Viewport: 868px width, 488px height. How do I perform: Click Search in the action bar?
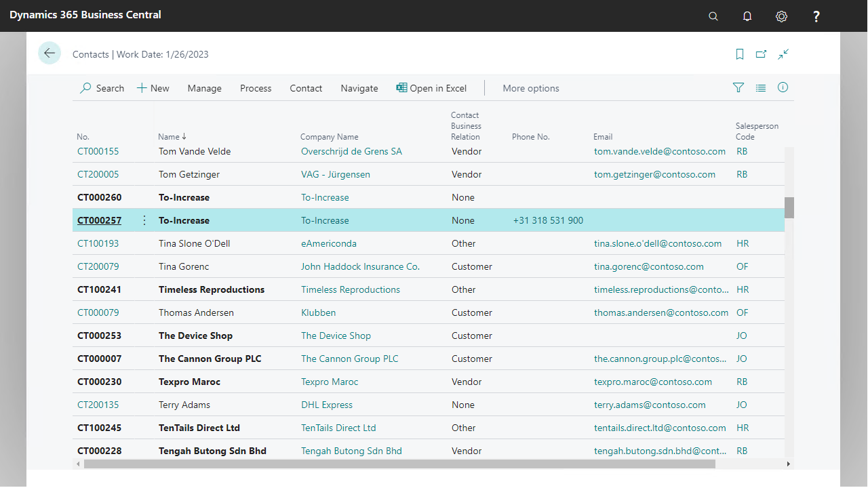tap(102, 88)
